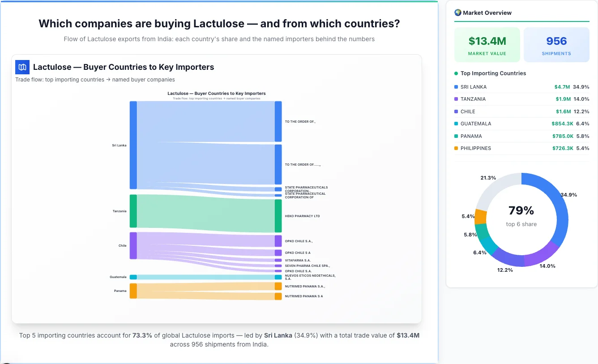Click the $1.9M value for TANZANIA

[563, 99]
